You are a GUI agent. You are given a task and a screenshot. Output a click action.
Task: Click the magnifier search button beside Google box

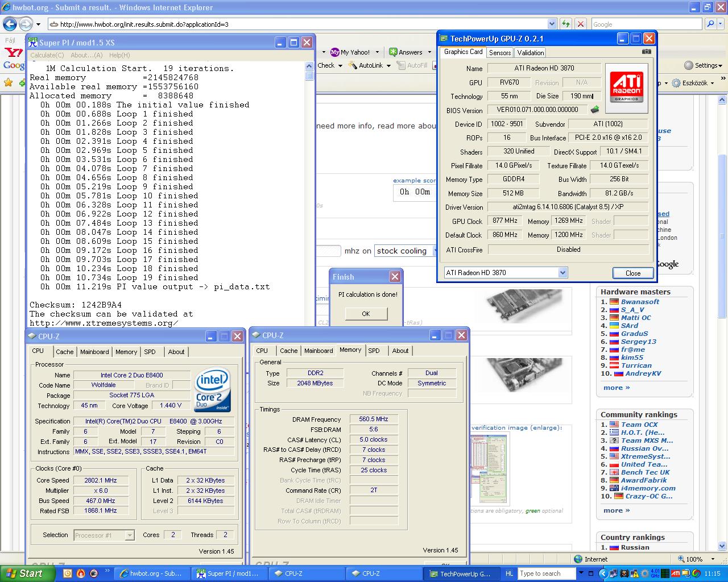(710, 24)
